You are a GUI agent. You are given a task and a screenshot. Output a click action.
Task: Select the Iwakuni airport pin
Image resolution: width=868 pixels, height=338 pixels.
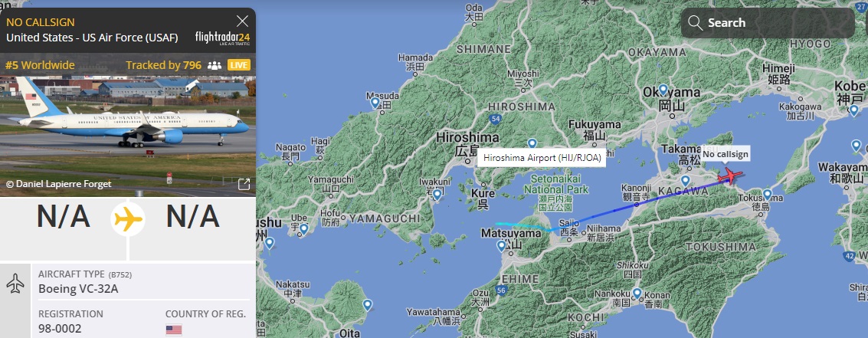pos(437,195)
